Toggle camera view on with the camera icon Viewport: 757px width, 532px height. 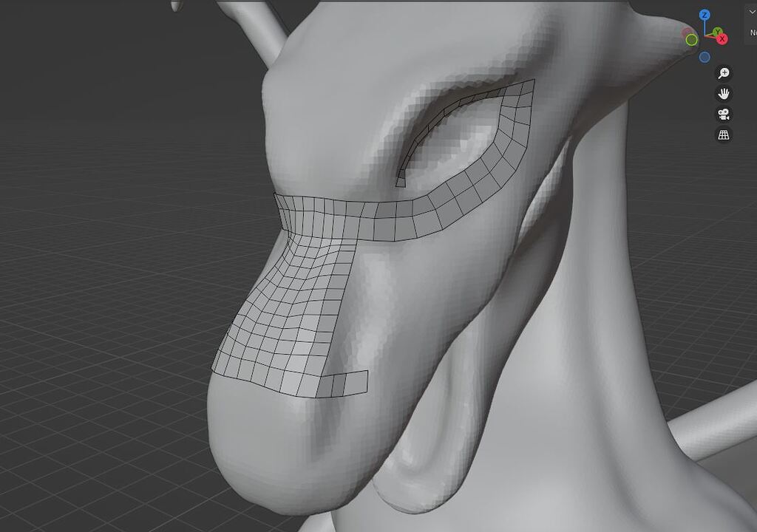pyautogui.click(x=722, y=113)
